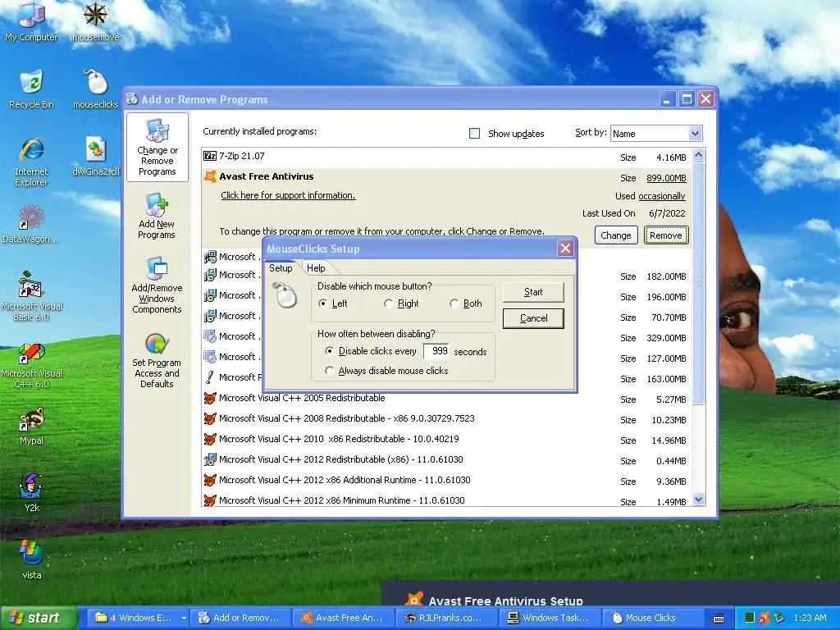Select the mouseclicks desktop icon
The width and height of the screenshot is (840, 630).
tap(95, 89)
